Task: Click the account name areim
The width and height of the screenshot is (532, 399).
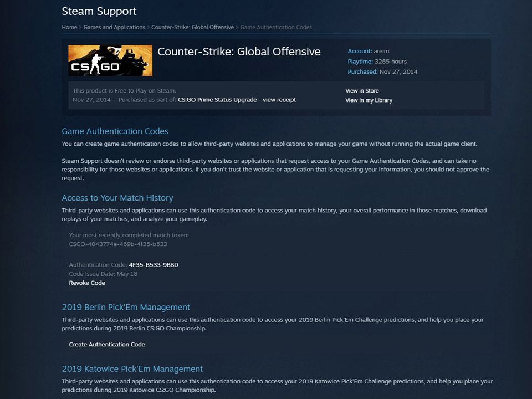Action: click(381, 51)
